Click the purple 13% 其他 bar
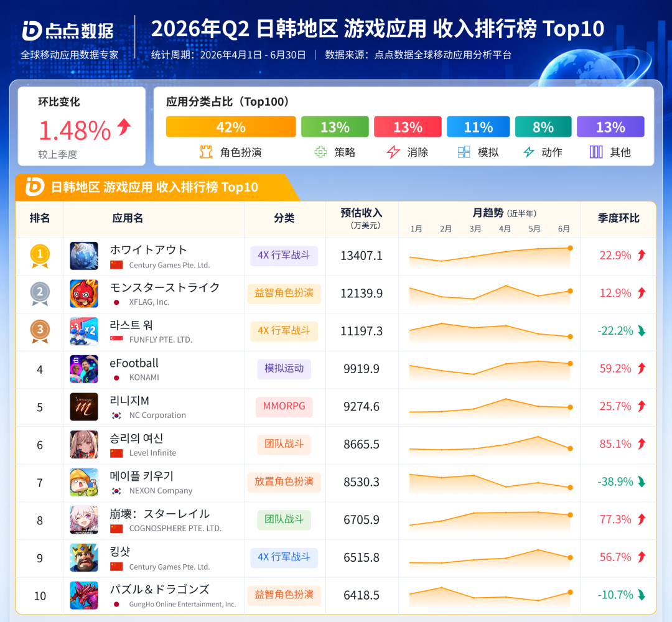This screenshot has height=622, width=672. click(610, 127)
